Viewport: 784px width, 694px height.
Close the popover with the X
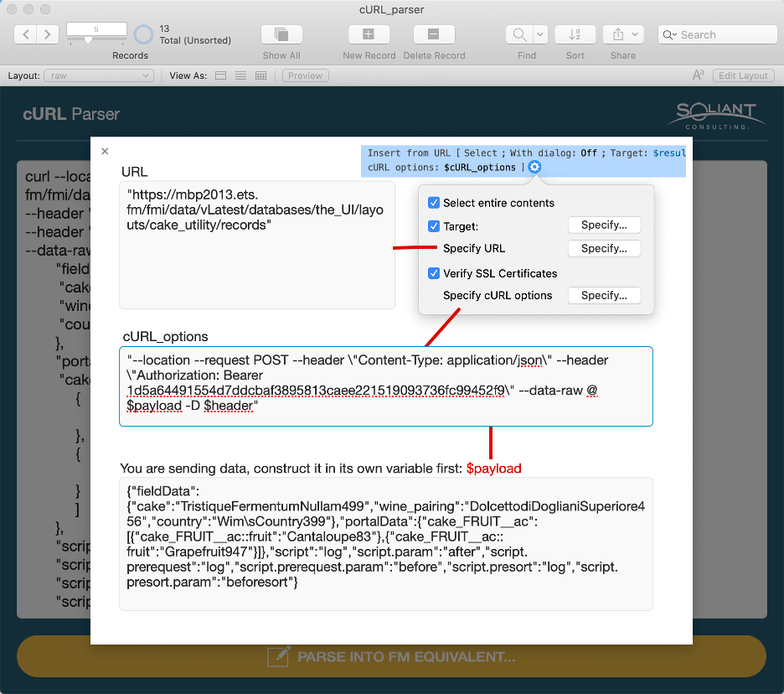105,151
